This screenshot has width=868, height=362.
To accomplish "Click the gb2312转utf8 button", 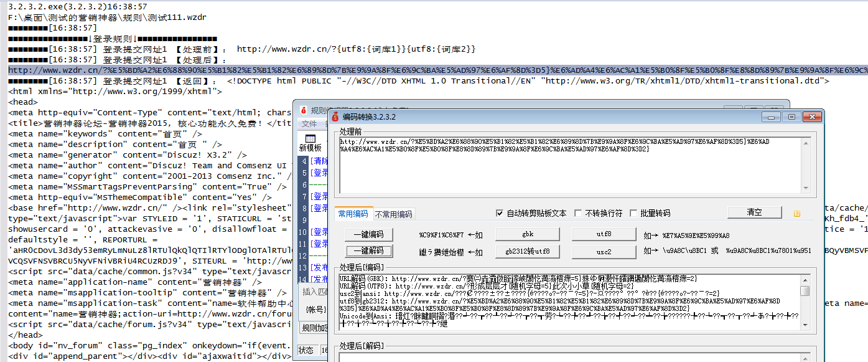I will [x=528, y=251].
